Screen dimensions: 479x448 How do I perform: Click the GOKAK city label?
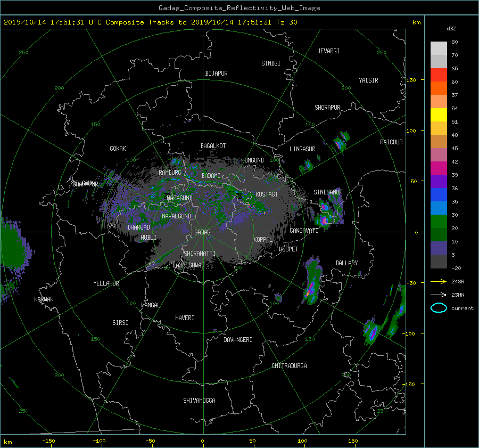click(x=118, y=149)
